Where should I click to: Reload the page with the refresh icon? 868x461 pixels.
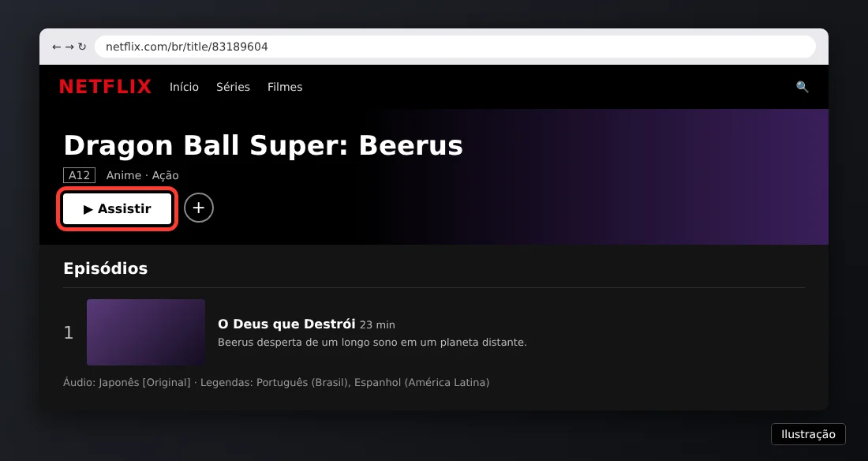[82, 47]
